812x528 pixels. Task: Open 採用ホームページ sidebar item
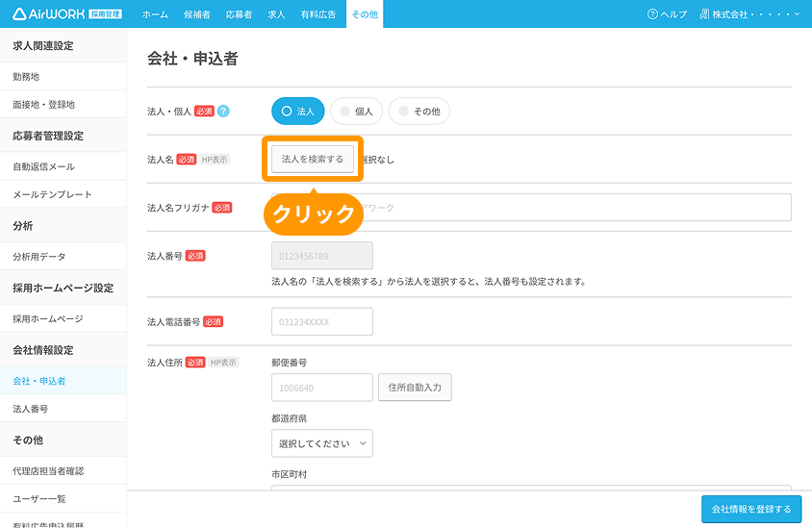point(63,319)
